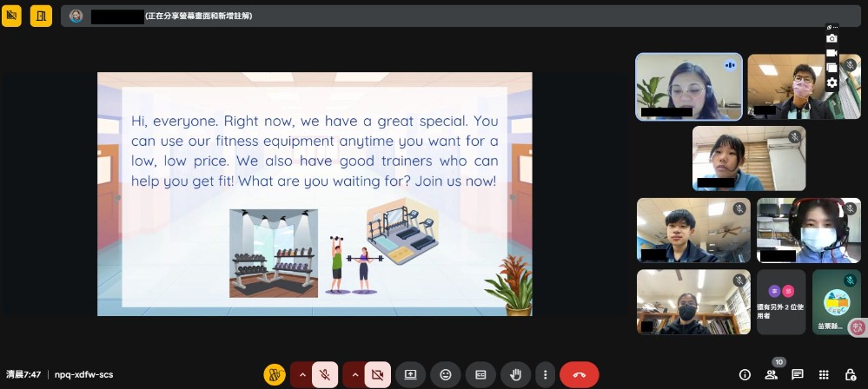
Task: Turn on the camera in the call bar
Action: click(377, 374)
